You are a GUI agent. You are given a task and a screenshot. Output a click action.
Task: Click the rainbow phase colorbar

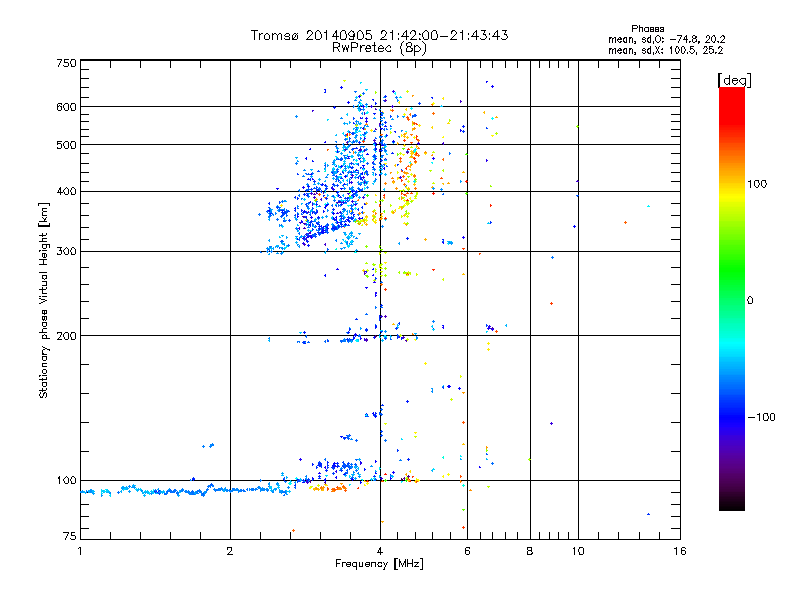coord(732,299)
